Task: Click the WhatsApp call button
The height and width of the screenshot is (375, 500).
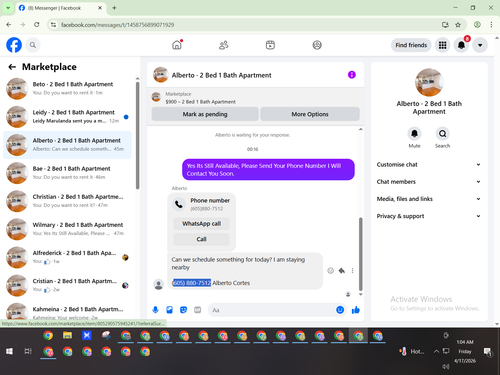Action: (x=201, y=223)
